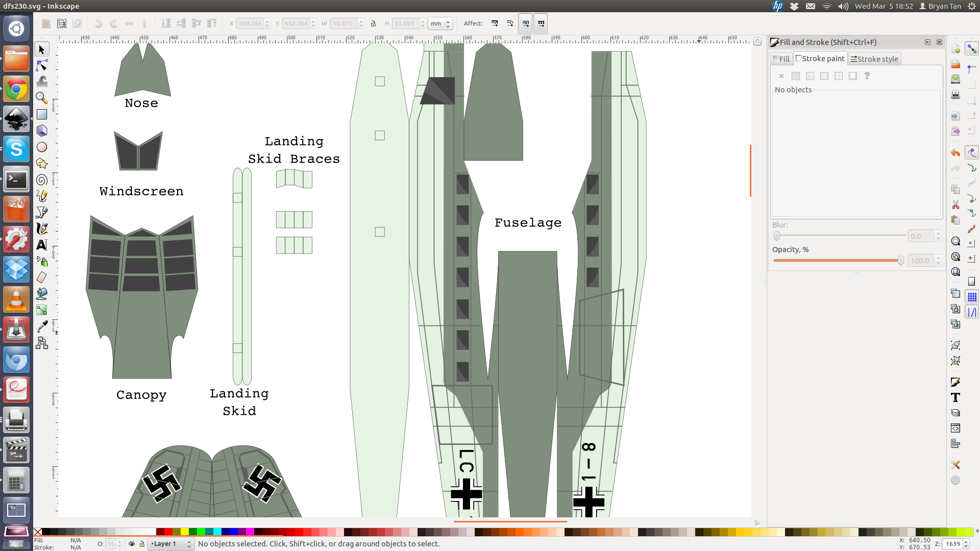Screen dimensions: 980x551
Task: Switch to the Stroke style tab
Action: coord(874,59)
